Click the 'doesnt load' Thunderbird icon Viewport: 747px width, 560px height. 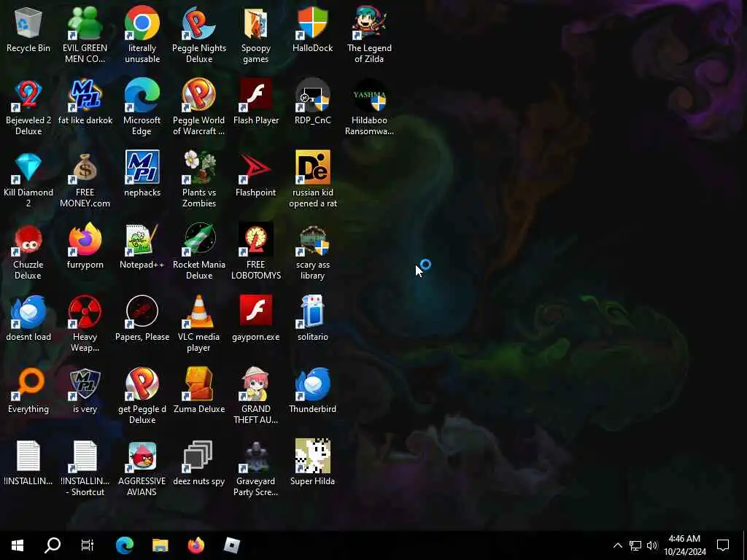pos(28,319)
